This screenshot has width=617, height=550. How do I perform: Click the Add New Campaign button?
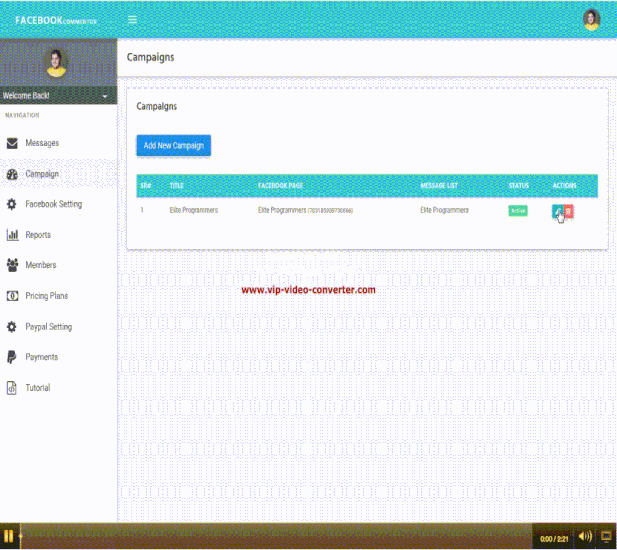[174, 146]
